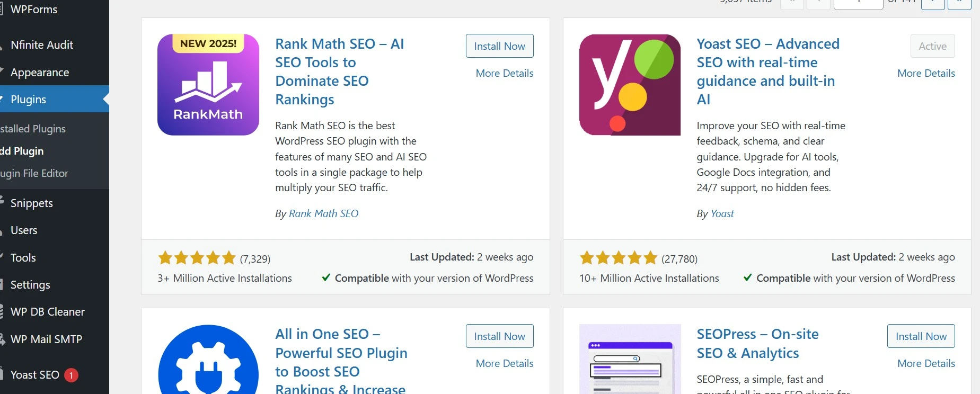Open the Settings menu in sidebar

(30, 285)
